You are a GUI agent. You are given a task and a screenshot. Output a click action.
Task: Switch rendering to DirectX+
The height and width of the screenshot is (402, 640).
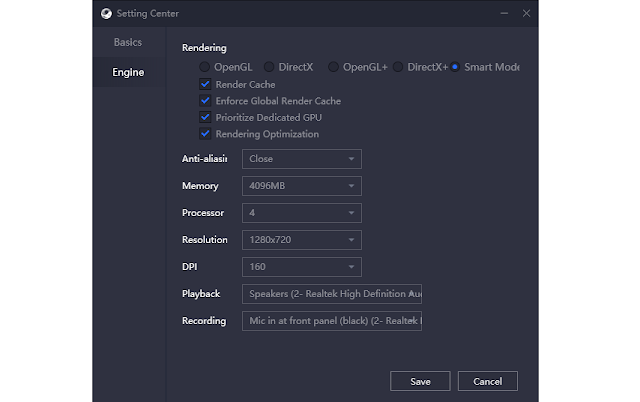(x=398, y=67)
